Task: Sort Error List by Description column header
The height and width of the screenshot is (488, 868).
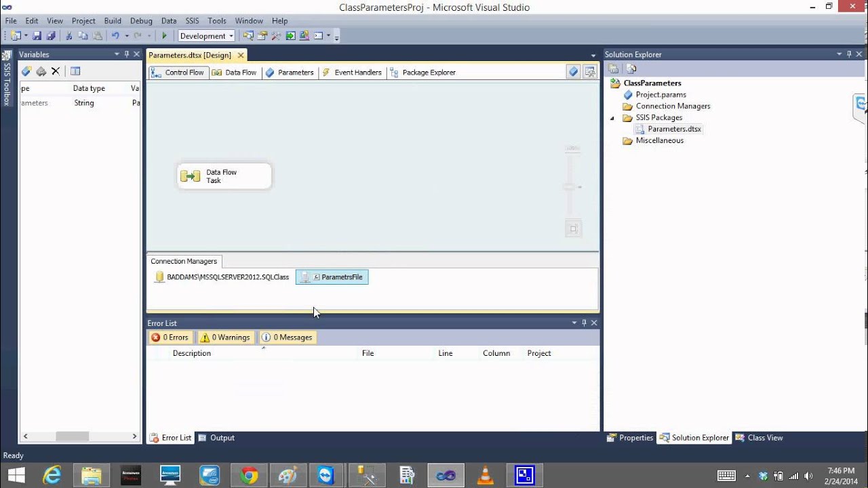Action: (x=191, y=353)
